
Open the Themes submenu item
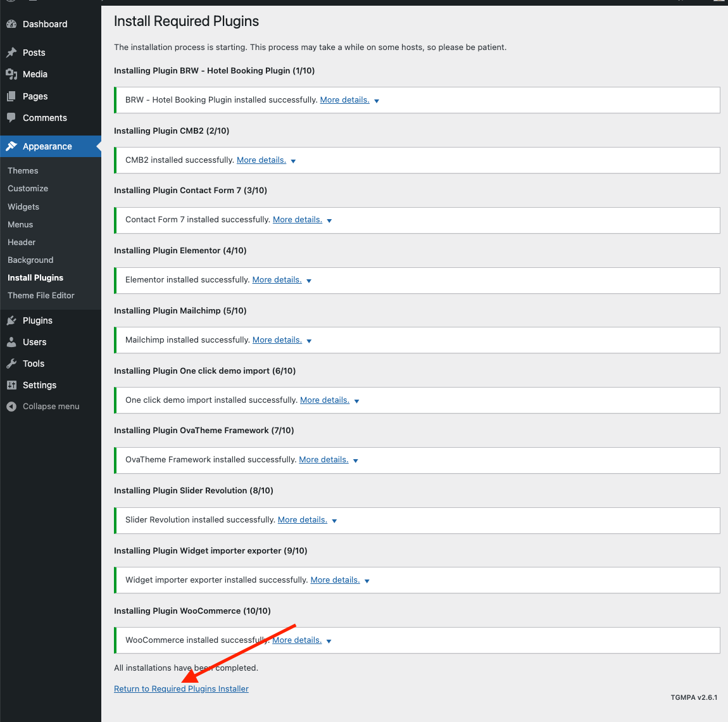pos(23,171)
